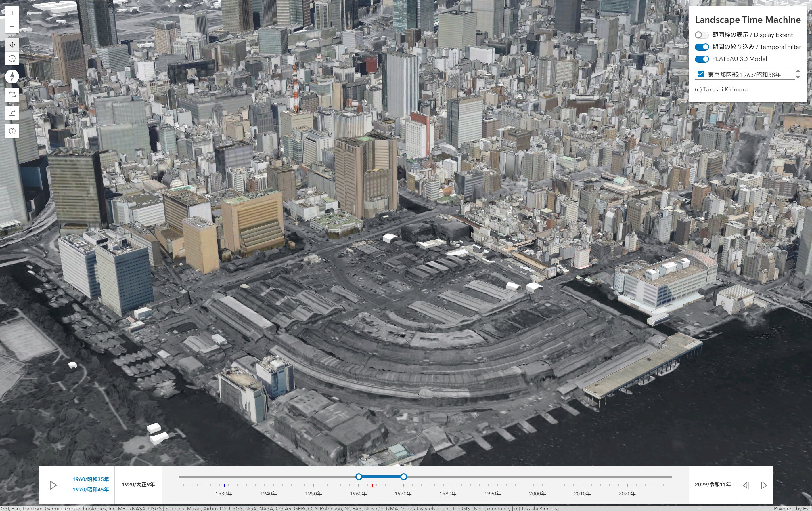
Task: Click the 2020年 timeline label
Action: pos(627,493)
